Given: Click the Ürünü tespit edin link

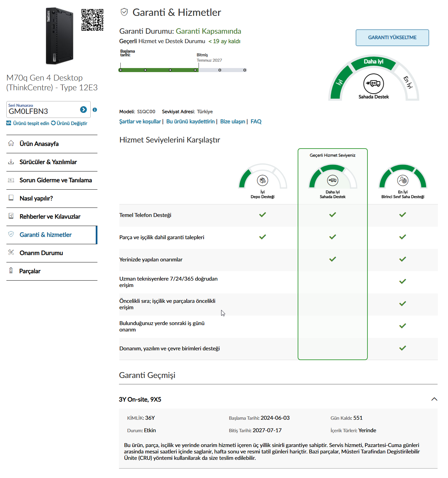Looking at the screenshot, I should point(31,123).
